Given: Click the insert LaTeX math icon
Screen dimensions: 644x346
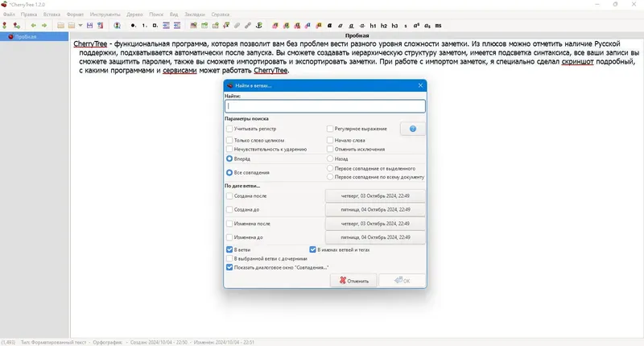Looking at the screenshot, I should (x=226, y=26).
